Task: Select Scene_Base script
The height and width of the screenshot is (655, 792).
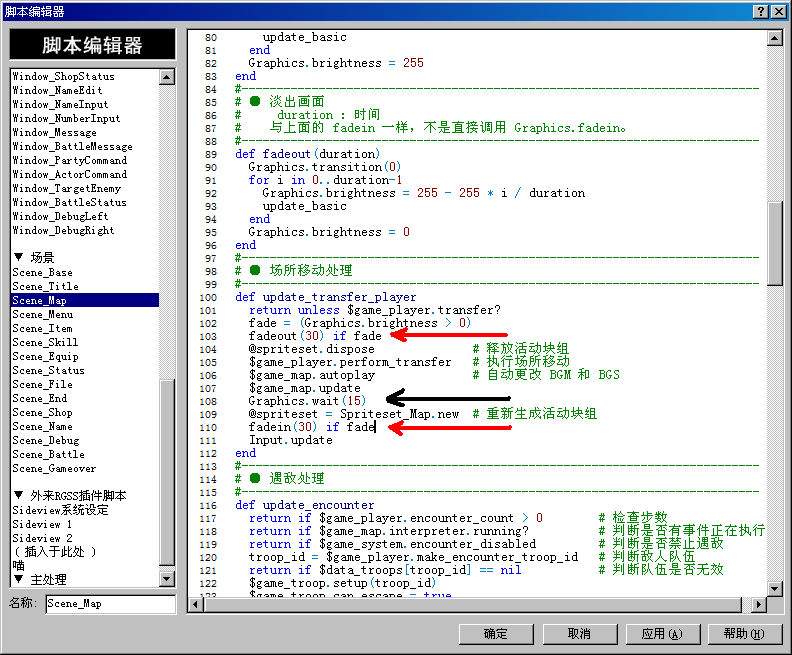Action: coord(42,273)
